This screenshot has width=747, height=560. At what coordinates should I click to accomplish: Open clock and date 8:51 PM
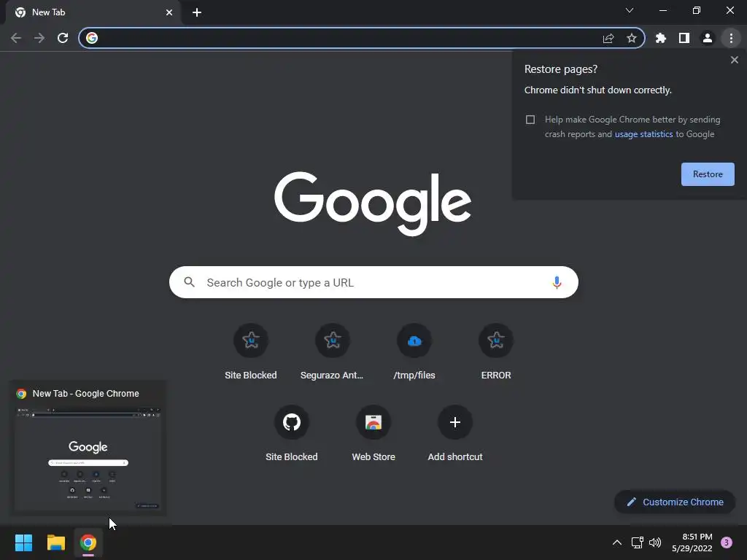click(x=692, y=542)
